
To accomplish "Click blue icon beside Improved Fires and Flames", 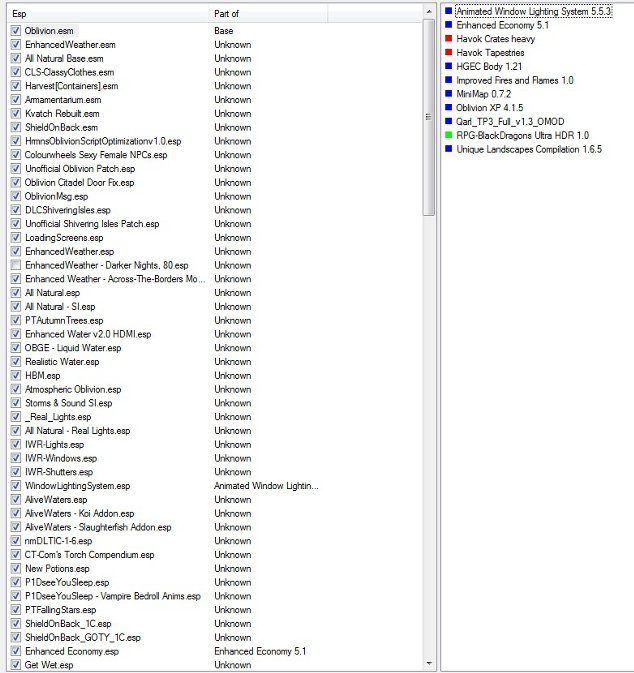I will coord(449,80).
